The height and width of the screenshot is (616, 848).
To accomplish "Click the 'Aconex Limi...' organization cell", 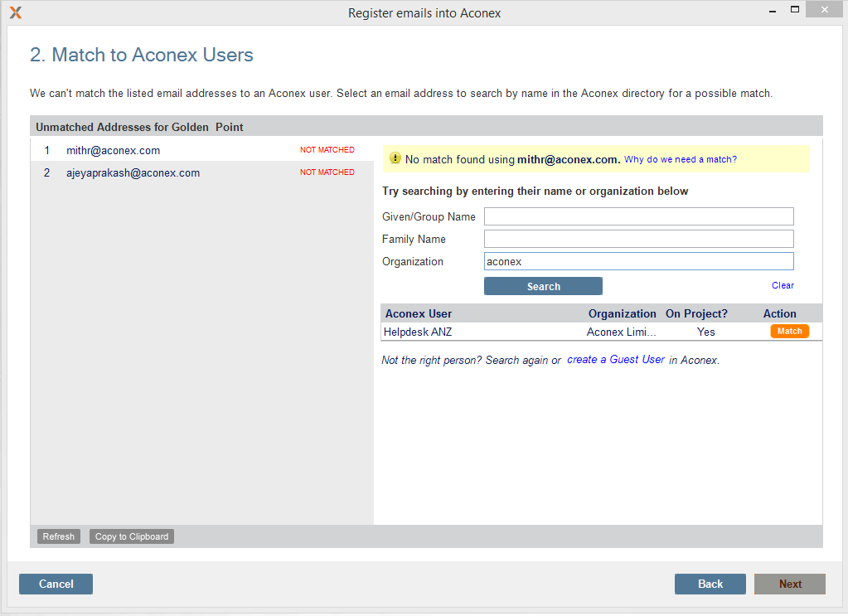I will tap(621, 332).
